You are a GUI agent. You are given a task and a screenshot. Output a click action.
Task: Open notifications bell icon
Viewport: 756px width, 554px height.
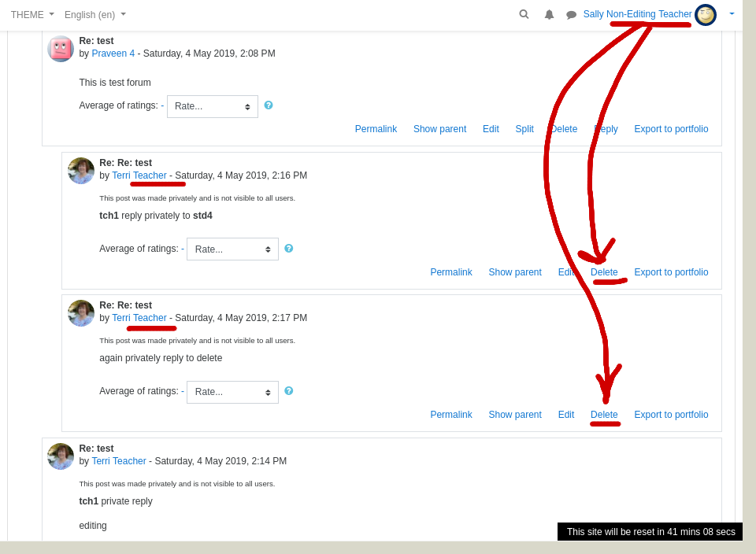[x=549, y=15]
